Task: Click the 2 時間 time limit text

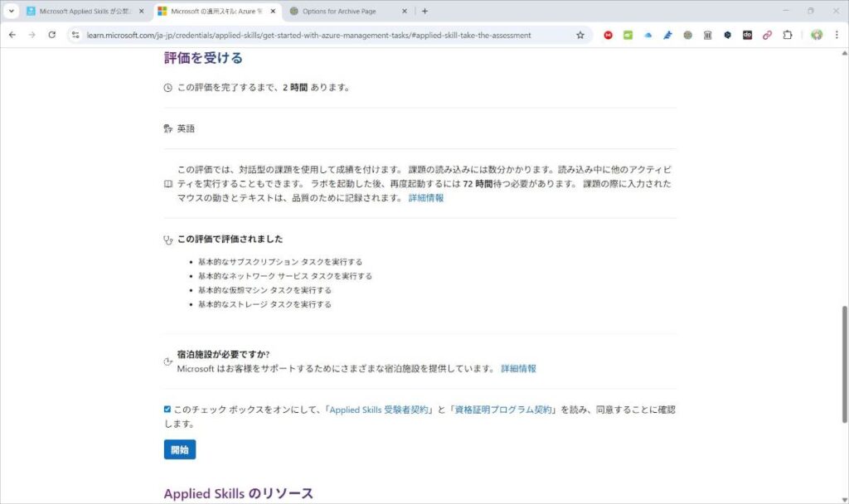Action: pos(295,88)
